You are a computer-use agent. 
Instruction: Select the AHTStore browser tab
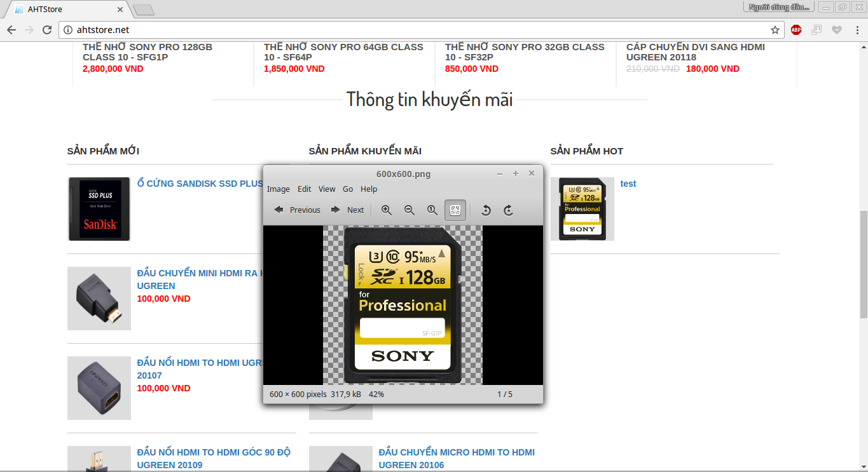[x=67, y=10]
